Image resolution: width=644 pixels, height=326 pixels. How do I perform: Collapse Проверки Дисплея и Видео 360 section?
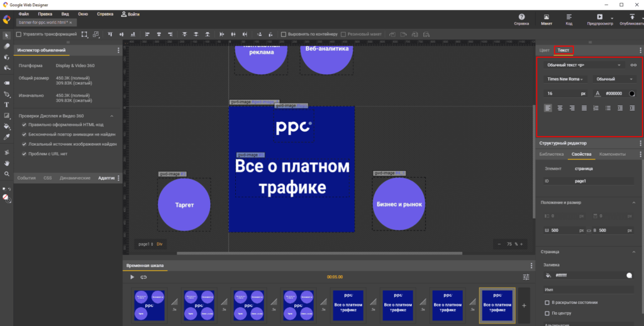pos(112,116)
